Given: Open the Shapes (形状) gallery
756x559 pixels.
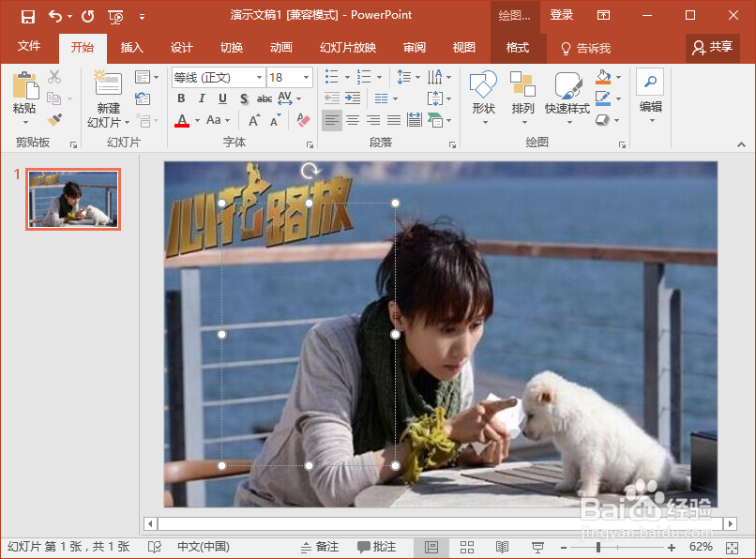Looking at the screenshot, I should [x=484, y=98].
